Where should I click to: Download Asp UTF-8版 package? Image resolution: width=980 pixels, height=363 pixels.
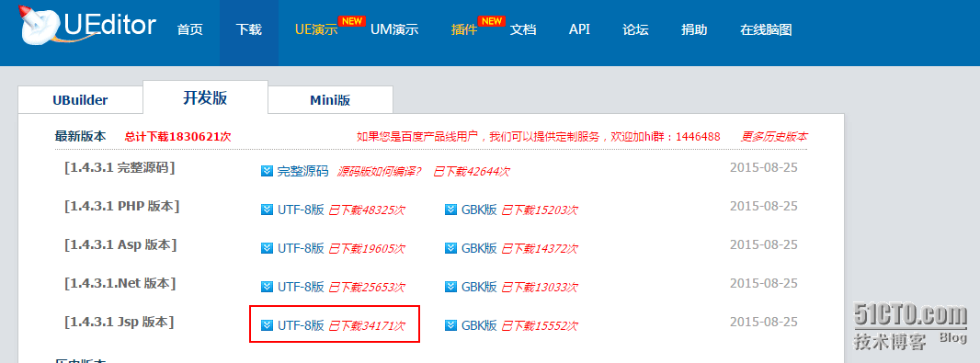301,249
